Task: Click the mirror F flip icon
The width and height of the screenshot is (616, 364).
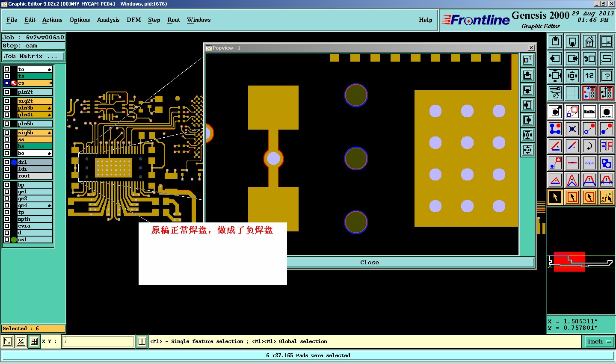Action: coord(607,146)
